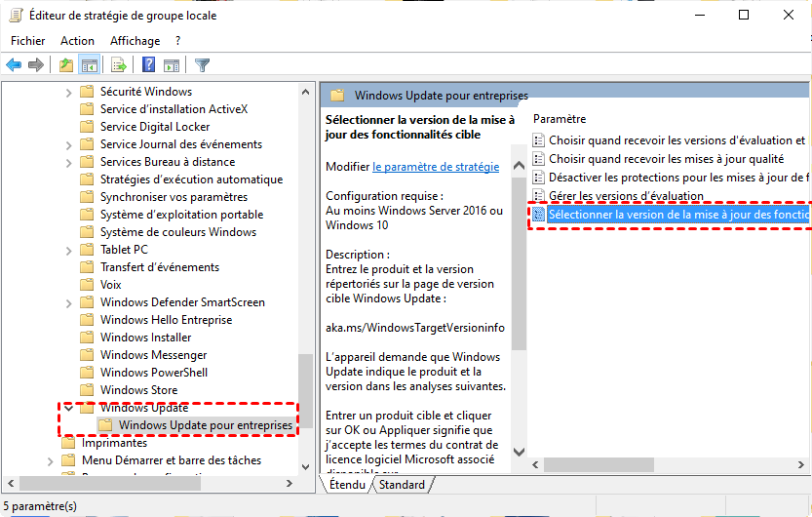This screenshot has width=812, height=517.
Task: Click tree pane scroll down arrow
Action: click(305, 466)
